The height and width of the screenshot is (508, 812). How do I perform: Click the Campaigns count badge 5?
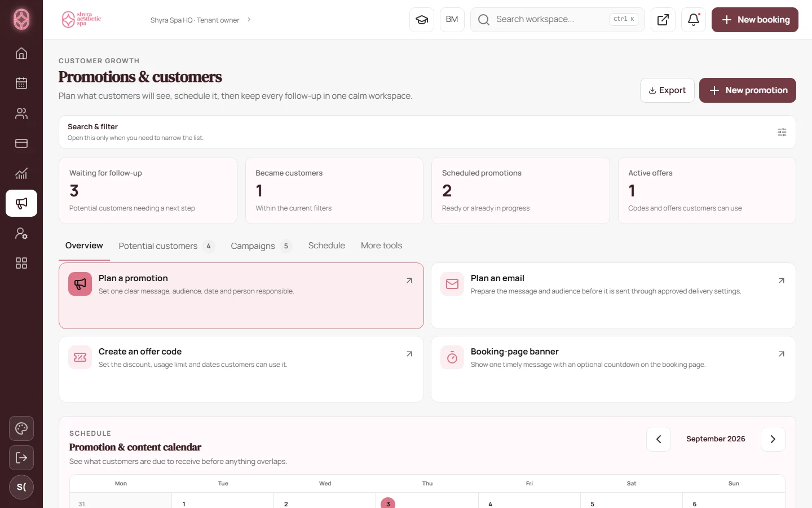pyautogui.click(x=286, y=246)
